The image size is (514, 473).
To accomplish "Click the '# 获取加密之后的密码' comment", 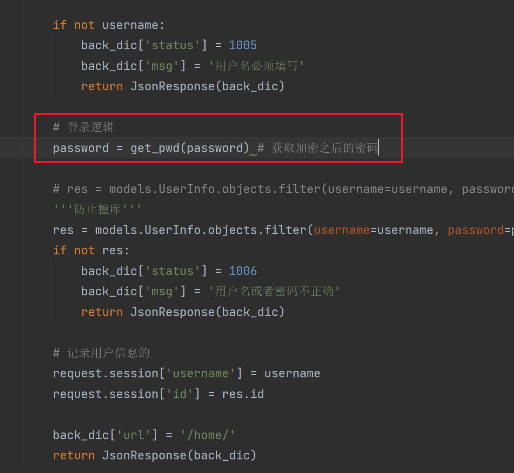I will point(318,148).
